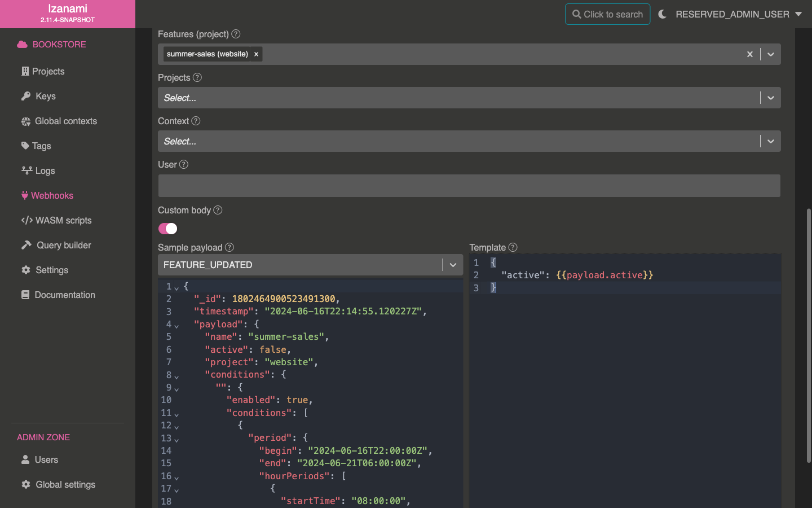Expand the FEATURE_UPDATED sample payload dropdown
Image resolution: width=812 pixels, height=508 pixels.
click(453, 265)
